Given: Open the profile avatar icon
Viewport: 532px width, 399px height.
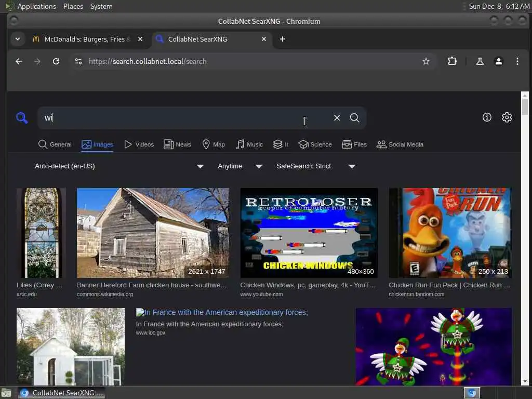Looking at the screenshot, I should pyautogui.click(x=498, y=61).
